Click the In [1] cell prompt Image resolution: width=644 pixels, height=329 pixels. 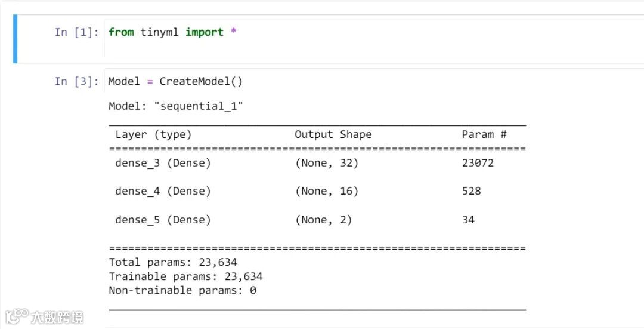coord(77,33)
